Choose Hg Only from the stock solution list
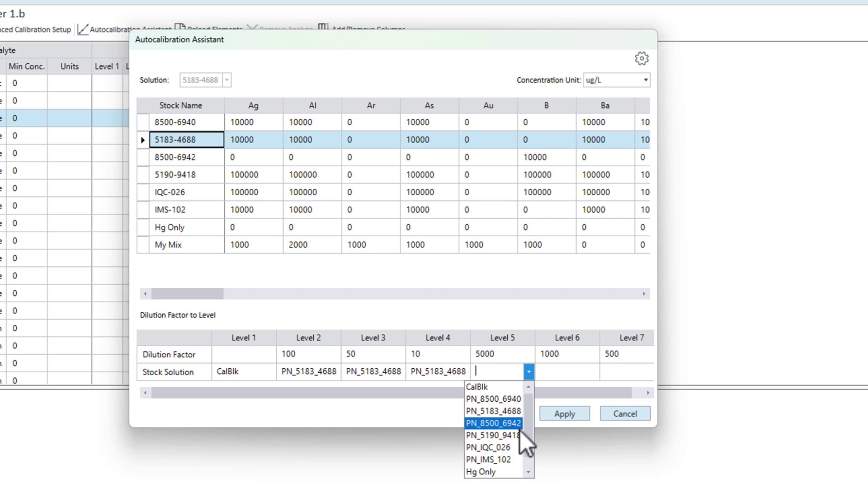The height and width of the screenshot is (488, 868). tap(481, 471)
